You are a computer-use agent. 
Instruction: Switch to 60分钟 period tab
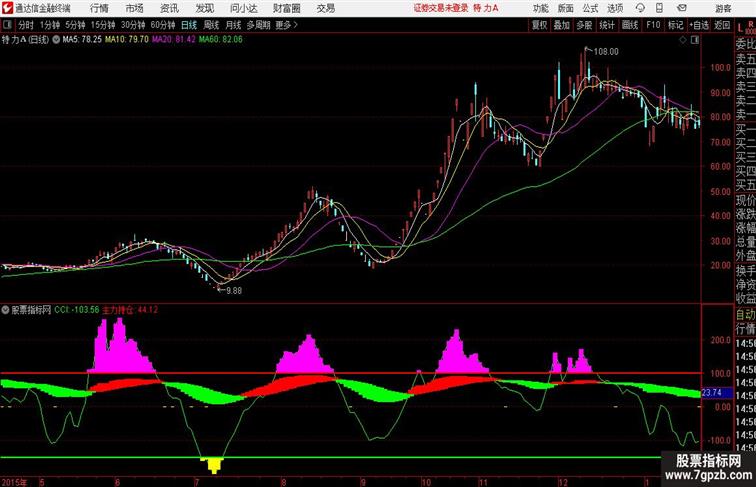click(162, 25)
